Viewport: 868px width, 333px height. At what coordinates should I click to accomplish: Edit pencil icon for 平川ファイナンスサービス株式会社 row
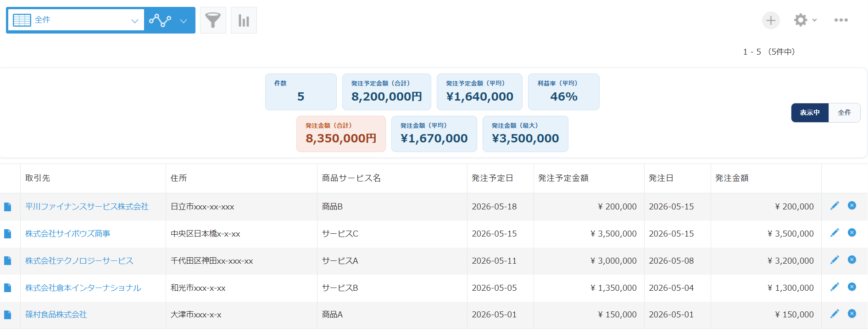tap(835, 206)
